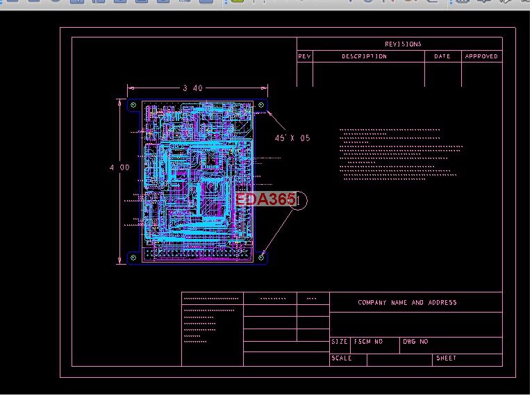
Task: Click the FSCM NO field label
Action: point(368,342)
